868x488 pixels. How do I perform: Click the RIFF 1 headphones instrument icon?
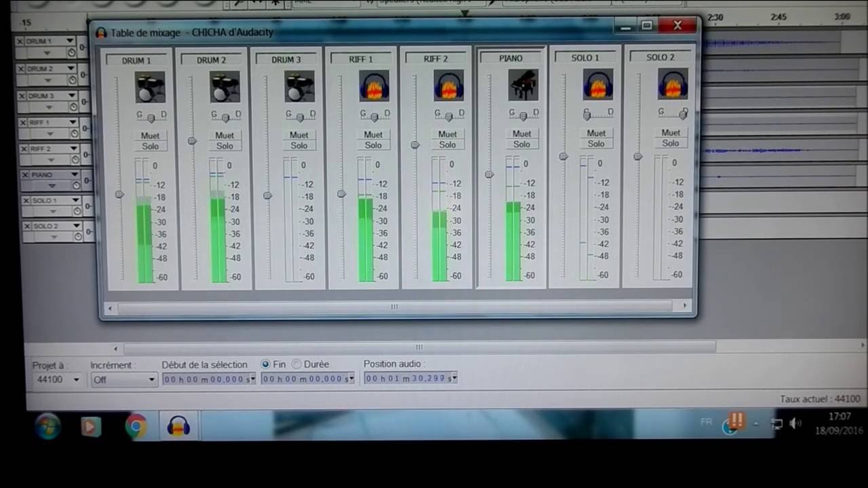tap(374, 85)
